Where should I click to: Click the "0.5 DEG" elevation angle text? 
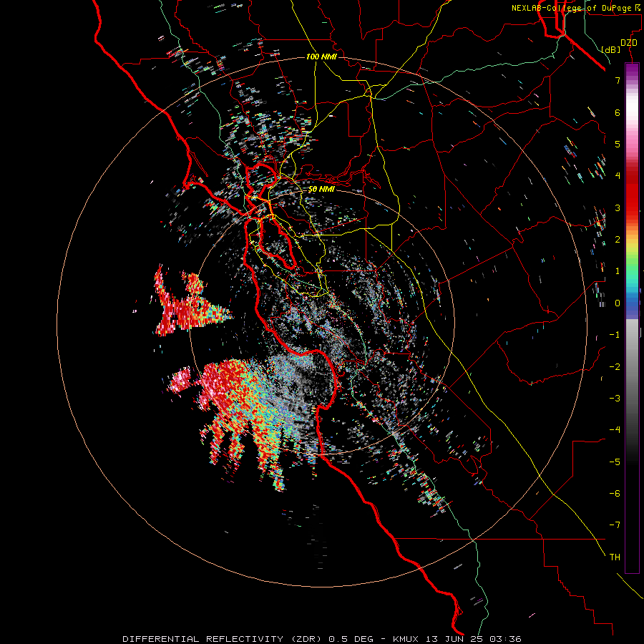[351, 639]
